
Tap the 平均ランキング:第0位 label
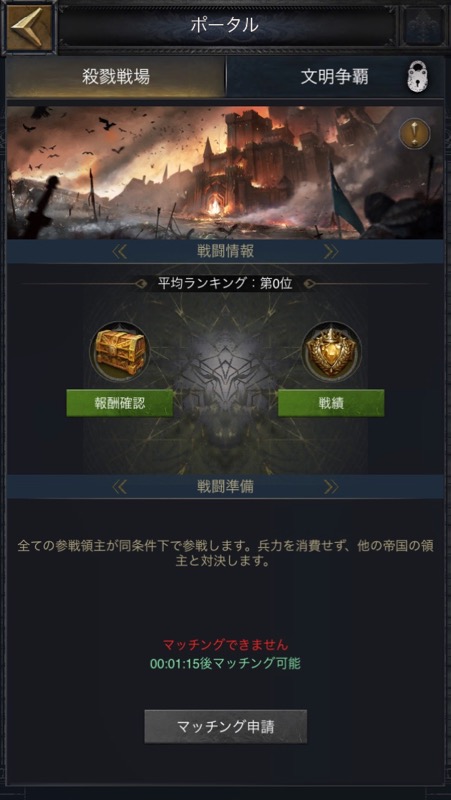(x=225, y=284)
